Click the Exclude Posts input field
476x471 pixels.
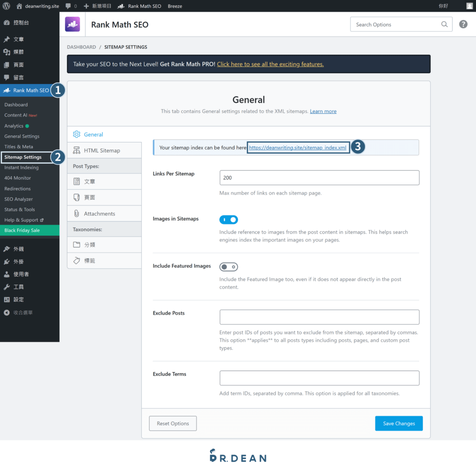pyautogui.click(x=319, y=317)
